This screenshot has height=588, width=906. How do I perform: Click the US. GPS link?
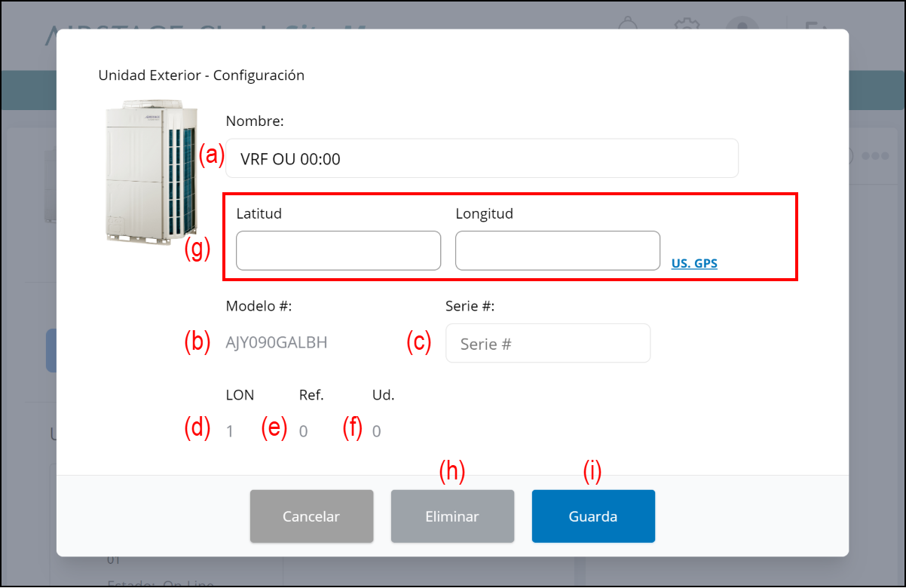pos(694,263)
